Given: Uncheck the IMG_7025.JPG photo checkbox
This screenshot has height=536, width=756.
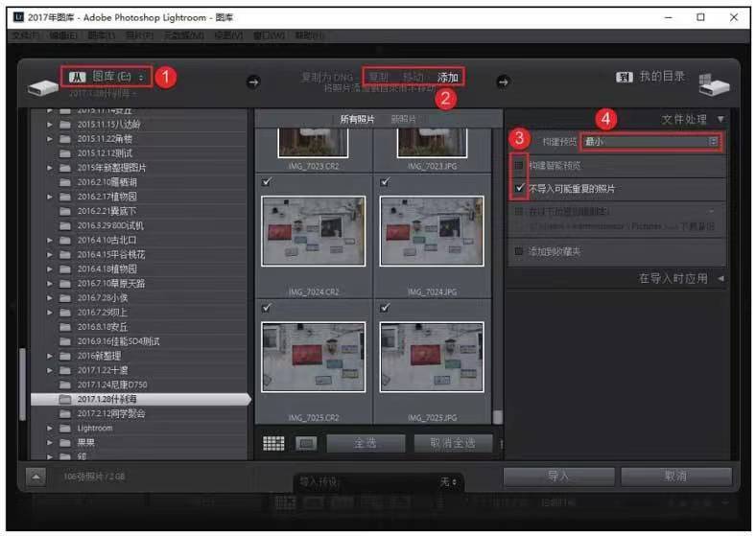Looking at the screenshot, I should point(386,308).
